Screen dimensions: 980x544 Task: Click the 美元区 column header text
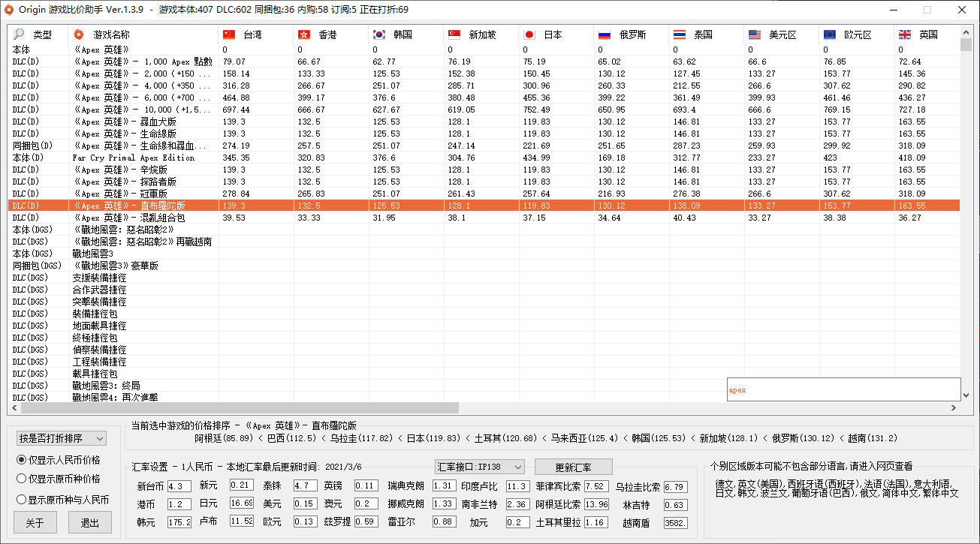point(782,35)
